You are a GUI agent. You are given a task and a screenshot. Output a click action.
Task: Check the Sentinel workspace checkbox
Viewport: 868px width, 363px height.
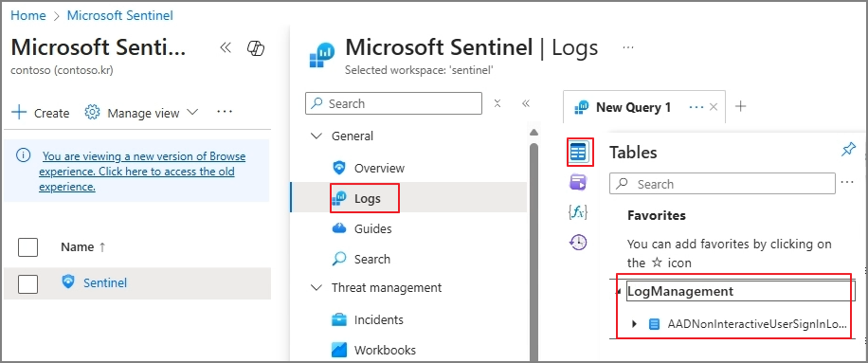pyautogui.click(x=28, y=283)
